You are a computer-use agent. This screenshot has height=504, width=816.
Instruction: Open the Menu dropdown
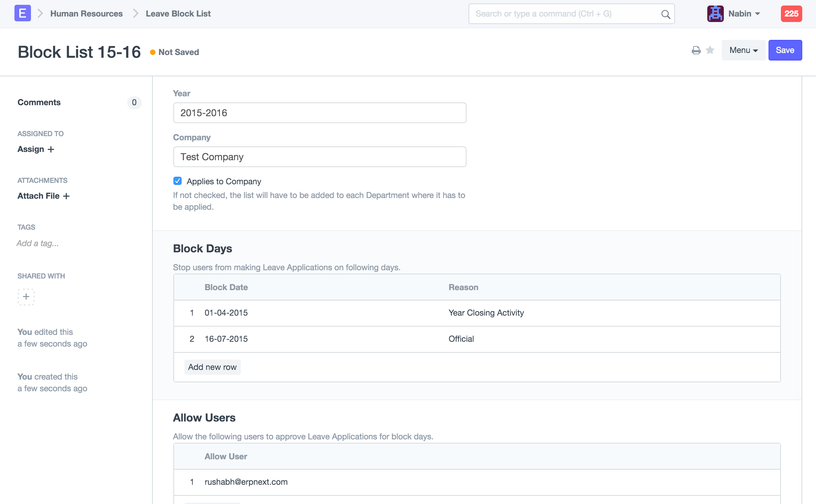pos(743,50)
